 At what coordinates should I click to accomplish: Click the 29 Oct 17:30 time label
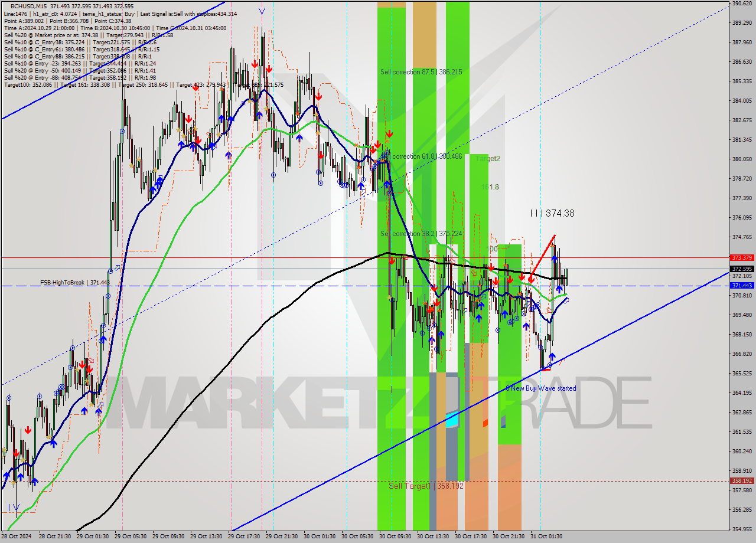pos(244,537)
